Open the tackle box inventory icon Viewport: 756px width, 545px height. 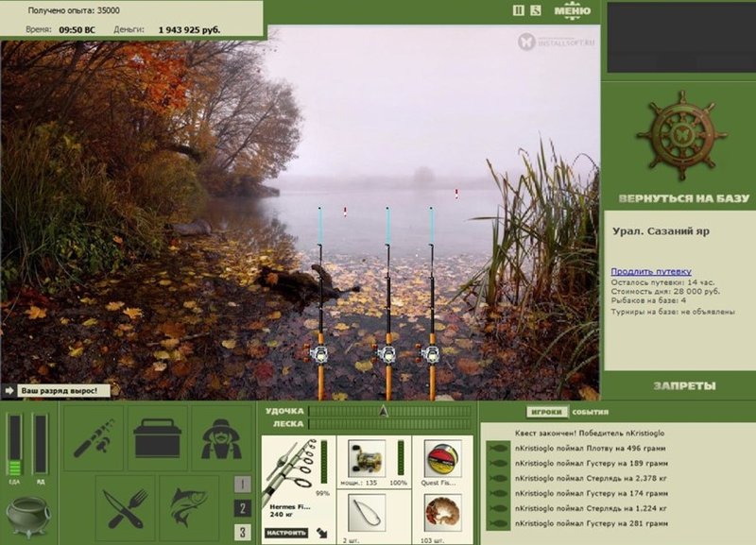157,438
